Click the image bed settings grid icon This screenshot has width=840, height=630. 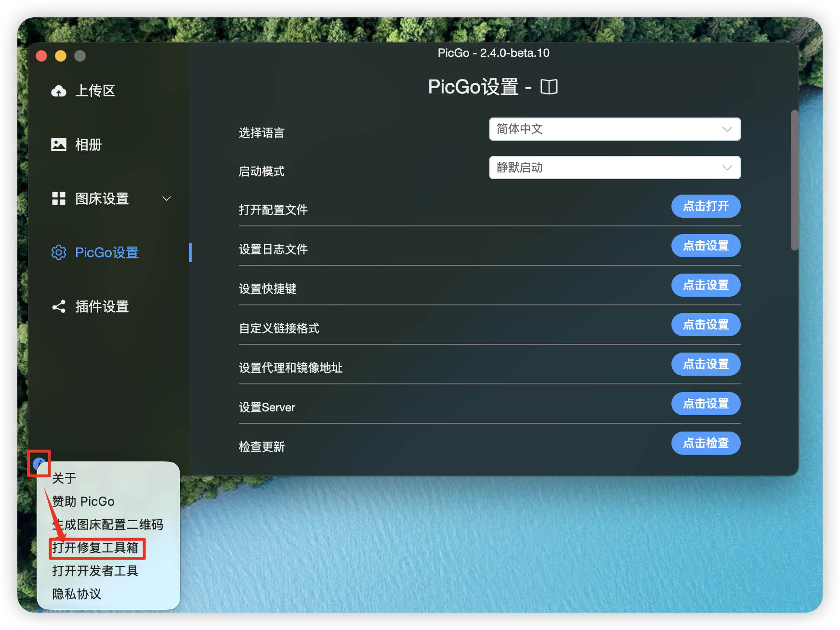[x=59, y=198]
